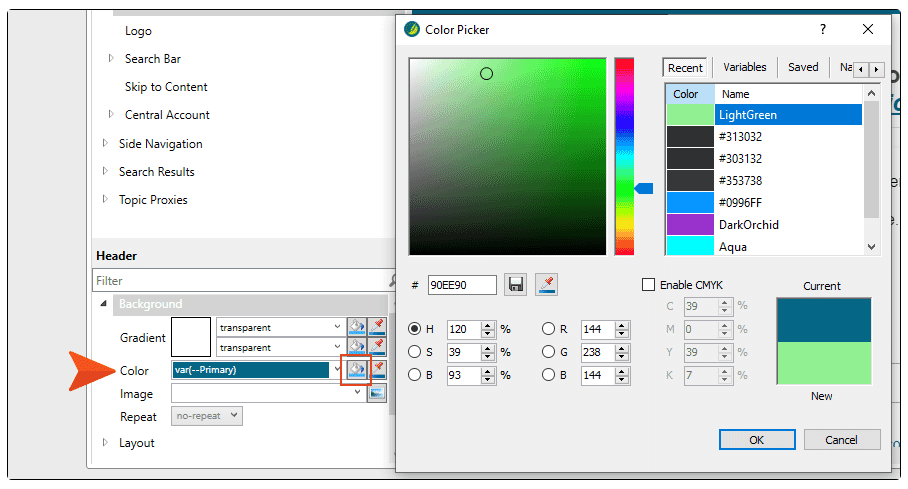Switch to the Variables tab
Image resolution: width=908 pixels, height=489 pixels.
click(x=745, y=67)
